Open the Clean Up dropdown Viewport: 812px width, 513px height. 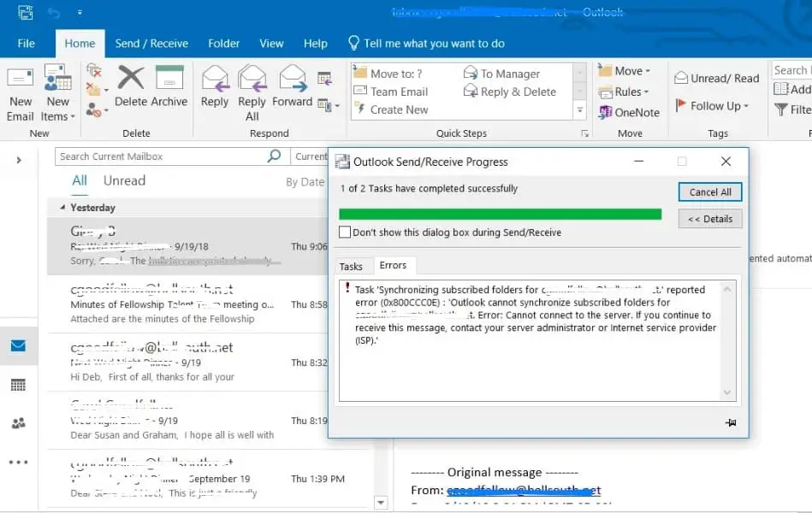[97, 90]
